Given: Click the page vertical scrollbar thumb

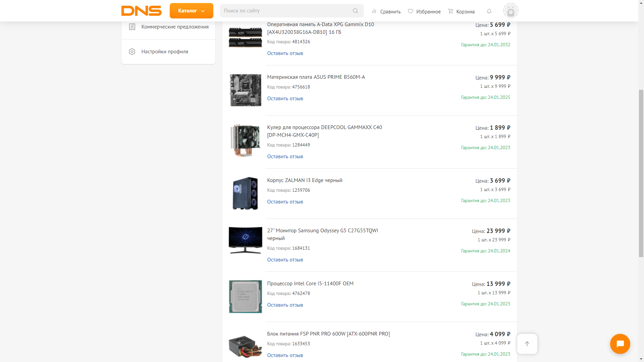Looking at the screenshot, I should pos(641,173).
